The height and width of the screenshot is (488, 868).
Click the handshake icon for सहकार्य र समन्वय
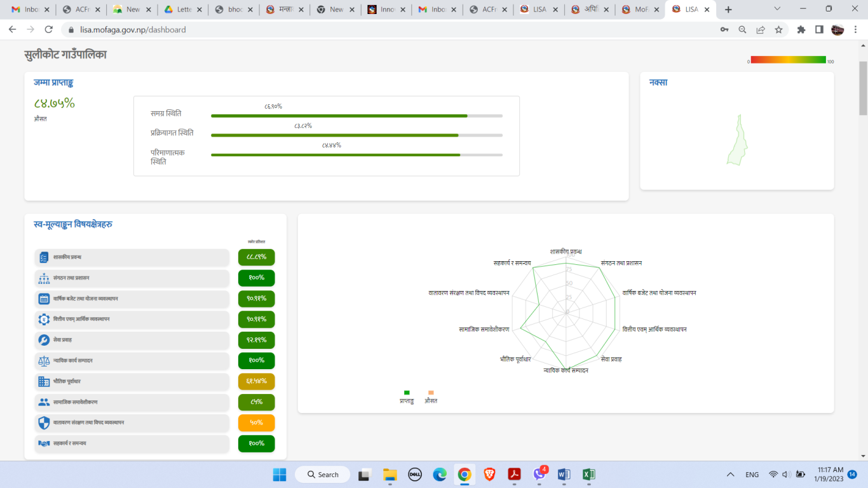(x=44, y=444)
